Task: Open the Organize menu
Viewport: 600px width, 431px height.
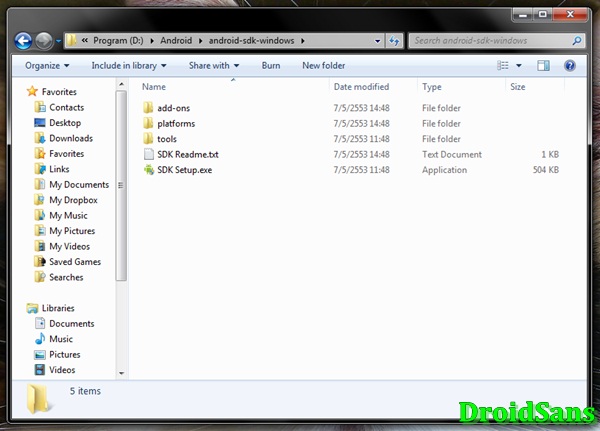Action: point(47,66)
